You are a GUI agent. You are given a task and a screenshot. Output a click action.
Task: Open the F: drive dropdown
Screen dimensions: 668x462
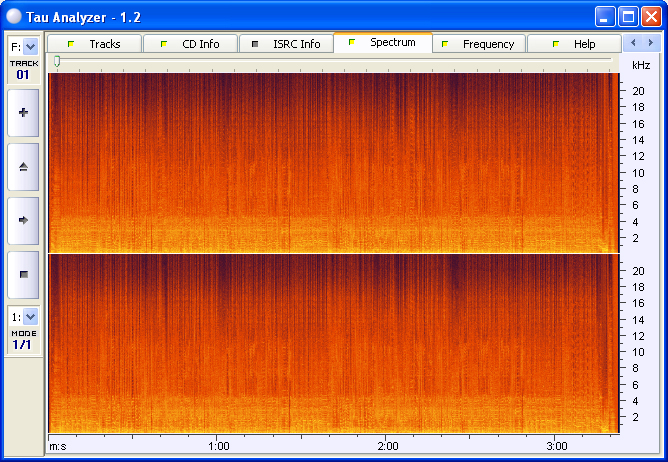(30, 46)
